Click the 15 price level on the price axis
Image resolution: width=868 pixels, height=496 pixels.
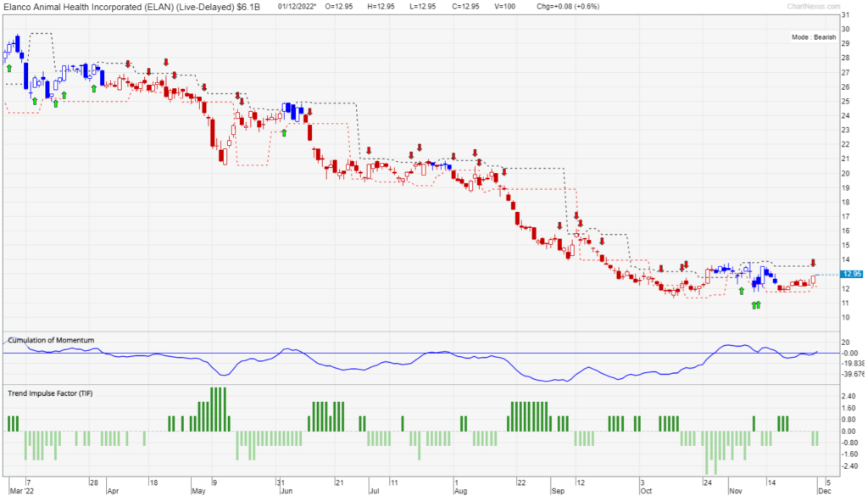[845, 245]
